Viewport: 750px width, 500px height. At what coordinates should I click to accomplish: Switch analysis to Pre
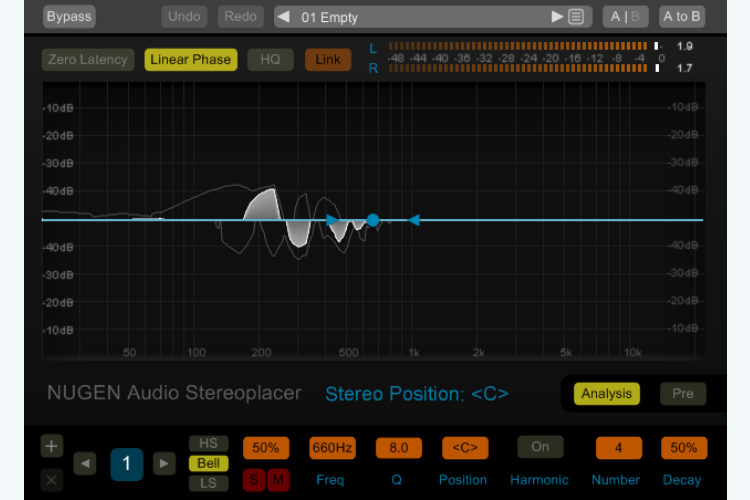click(x=683, y=394)
